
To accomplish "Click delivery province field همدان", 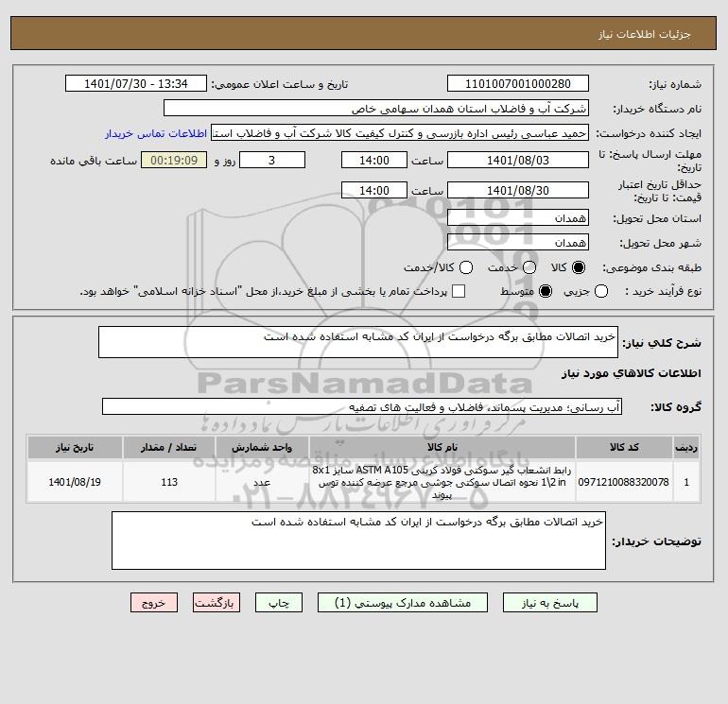I will pos(518,218).
